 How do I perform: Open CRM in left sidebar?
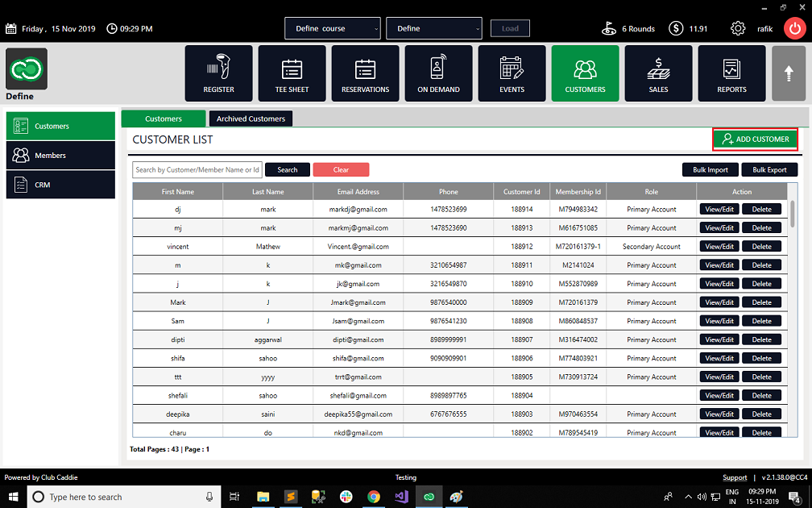click(x=60, y=185)
